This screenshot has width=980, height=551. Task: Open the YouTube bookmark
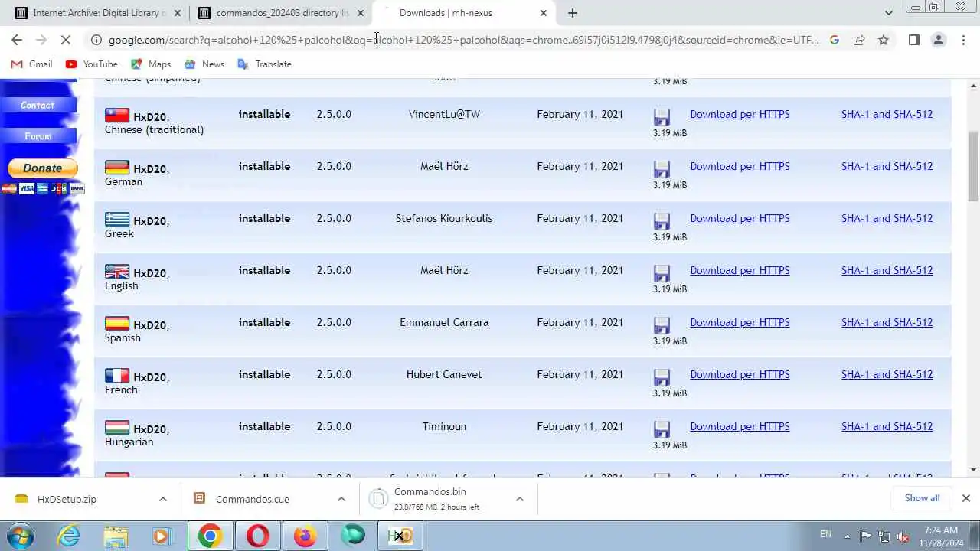pyautogui.click(x=92, y=64)
